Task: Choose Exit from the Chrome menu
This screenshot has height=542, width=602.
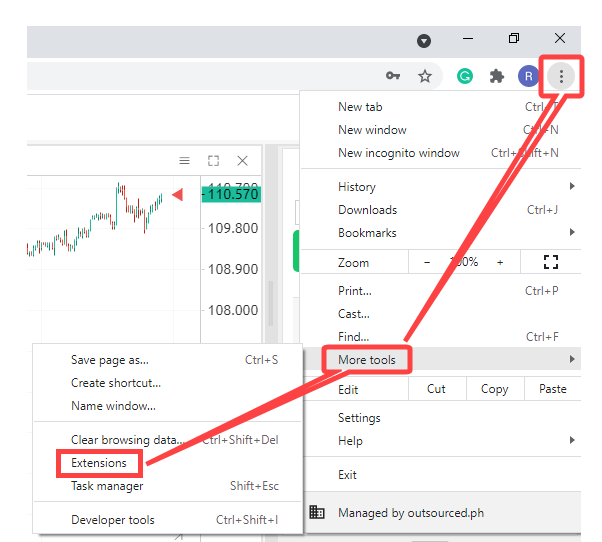Action: (440, 474)
